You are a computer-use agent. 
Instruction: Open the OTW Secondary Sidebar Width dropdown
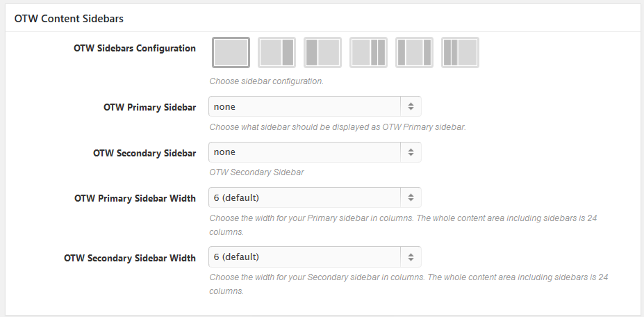click(306, 257)
